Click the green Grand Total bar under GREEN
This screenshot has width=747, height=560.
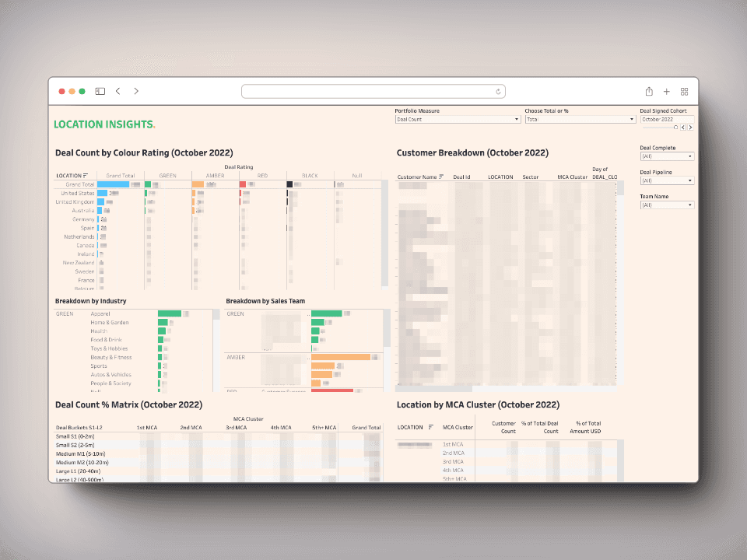(148, 184)
